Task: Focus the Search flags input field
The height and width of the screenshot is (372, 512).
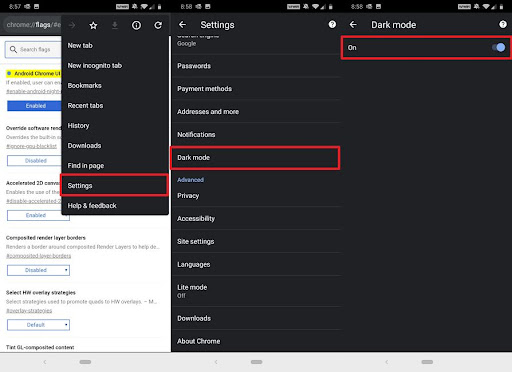Action: [33, 49]
